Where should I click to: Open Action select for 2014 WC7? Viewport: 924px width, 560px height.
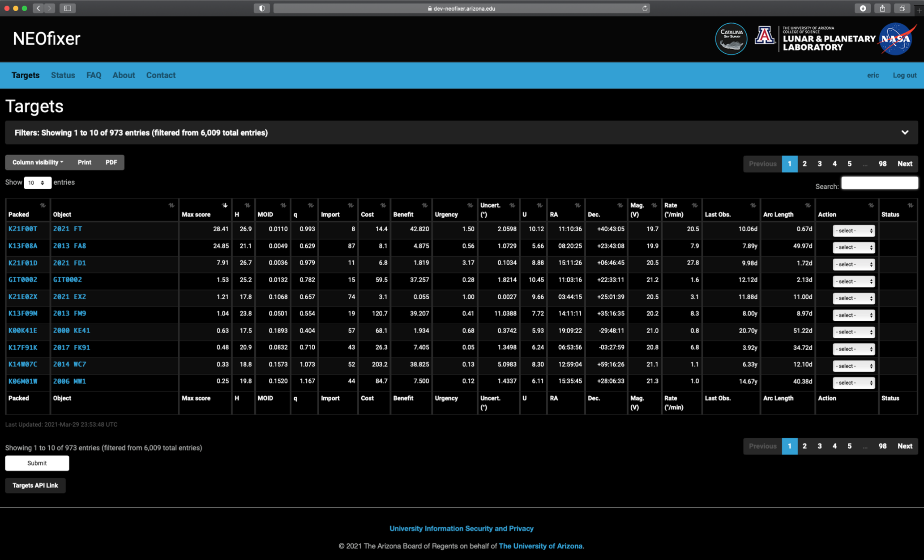point(853,366)
